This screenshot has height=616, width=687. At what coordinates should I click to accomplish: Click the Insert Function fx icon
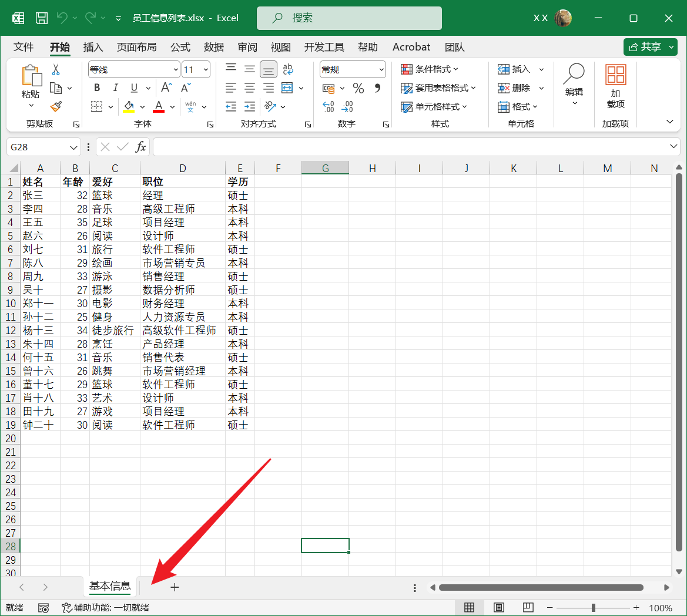tap(140, 147)
